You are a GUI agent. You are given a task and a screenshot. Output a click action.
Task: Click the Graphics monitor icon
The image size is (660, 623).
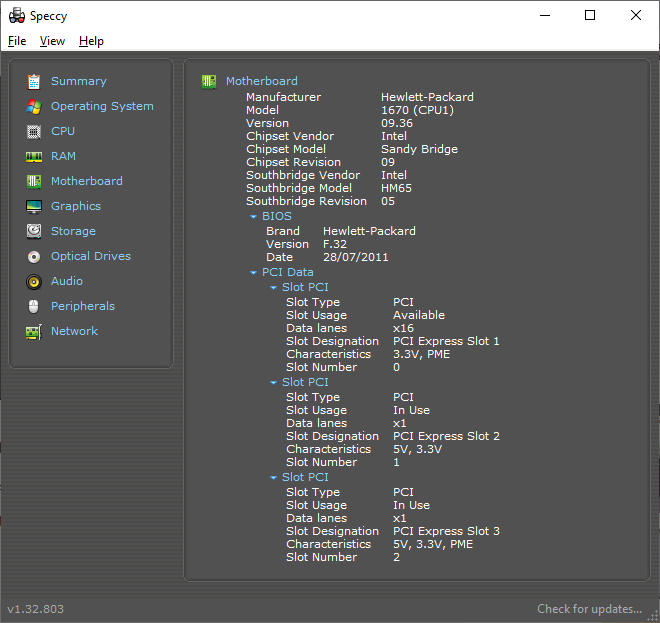(34, 206)
